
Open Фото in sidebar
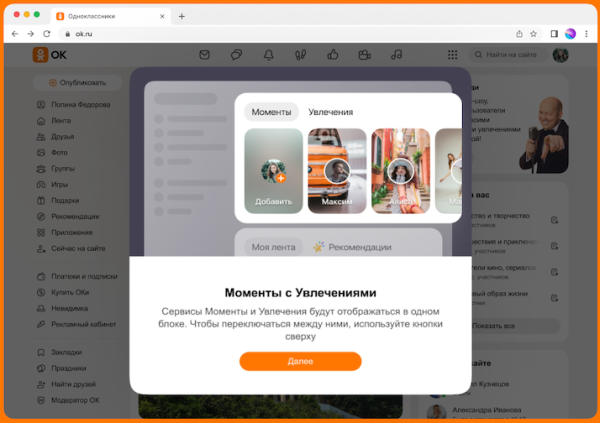(x=52, y=152)
